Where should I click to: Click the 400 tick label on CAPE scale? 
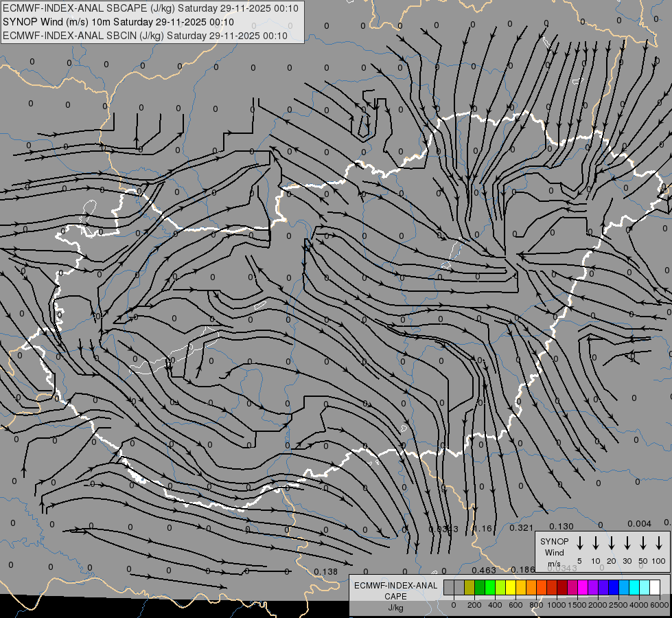coord(495,605)
